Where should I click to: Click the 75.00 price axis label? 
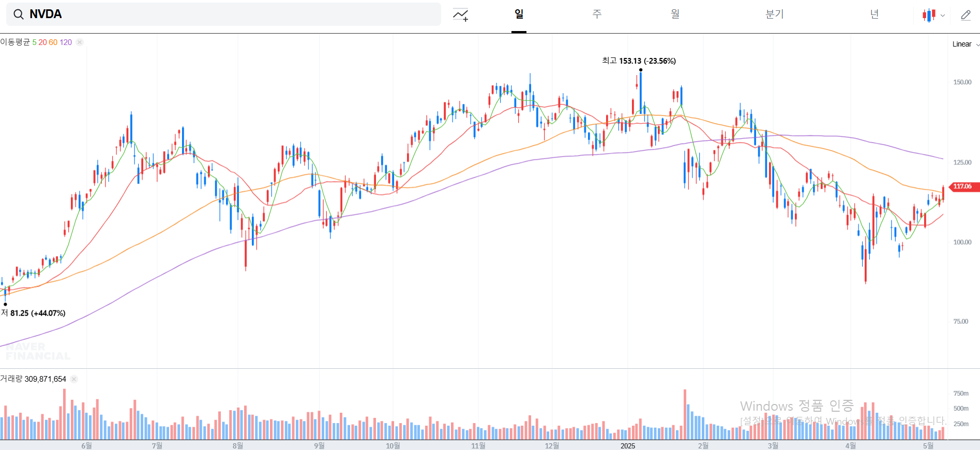tap(961, 322)
